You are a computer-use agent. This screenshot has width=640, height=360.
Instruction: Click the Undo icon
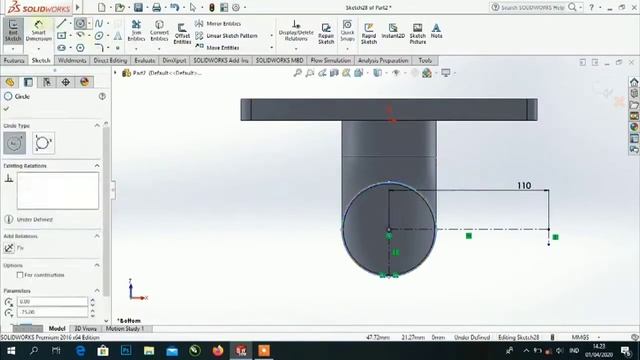tap(174, 7)
